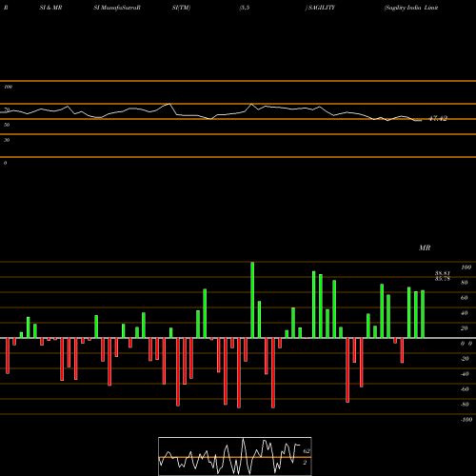The height and width of the screenshot is (476, 476).
Task: Click the 70 level label on RSI axis
Action: [x=7, y=109]
